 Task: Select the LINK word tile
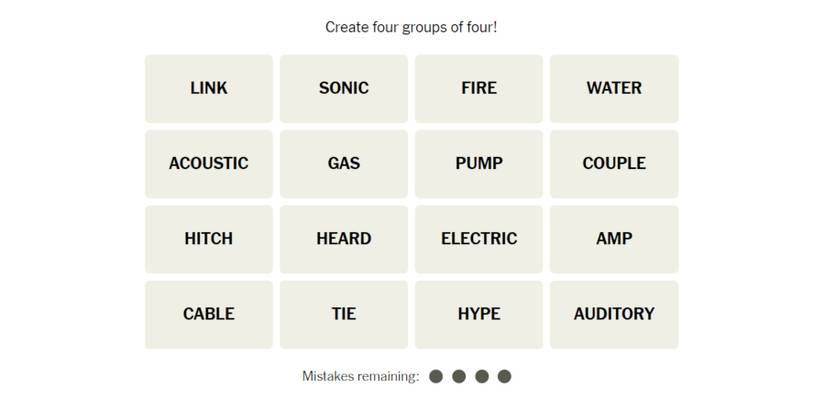(208, 88)
